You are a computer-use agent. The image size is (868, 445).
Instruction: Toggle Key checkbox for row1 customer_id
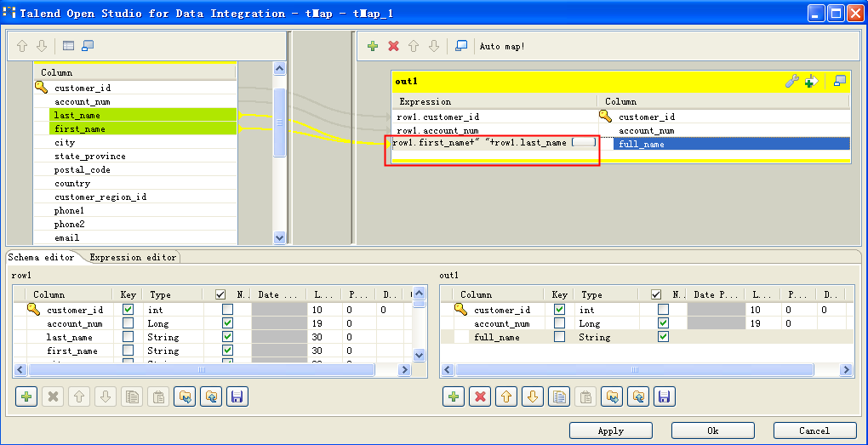(x=128, y=310)
